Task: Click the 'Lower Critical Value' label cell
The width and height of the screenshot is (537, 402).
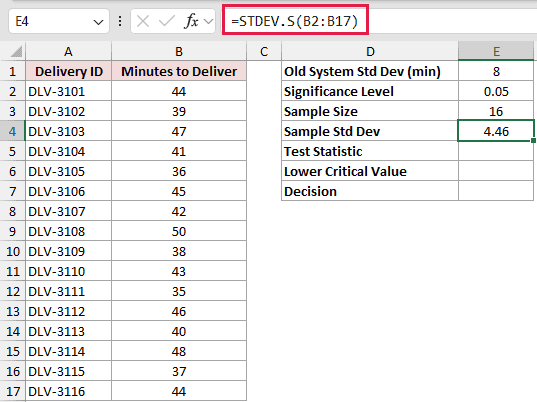Action: (370, 172)
